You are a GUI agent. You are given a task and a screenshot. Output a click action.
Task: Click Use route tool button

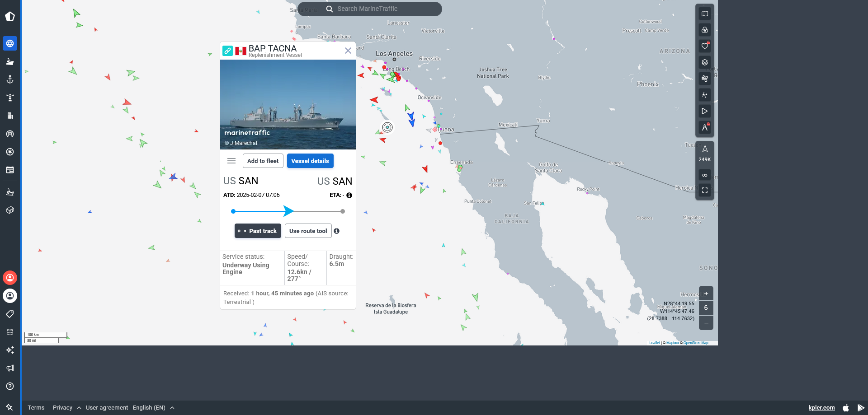point(308,231)
